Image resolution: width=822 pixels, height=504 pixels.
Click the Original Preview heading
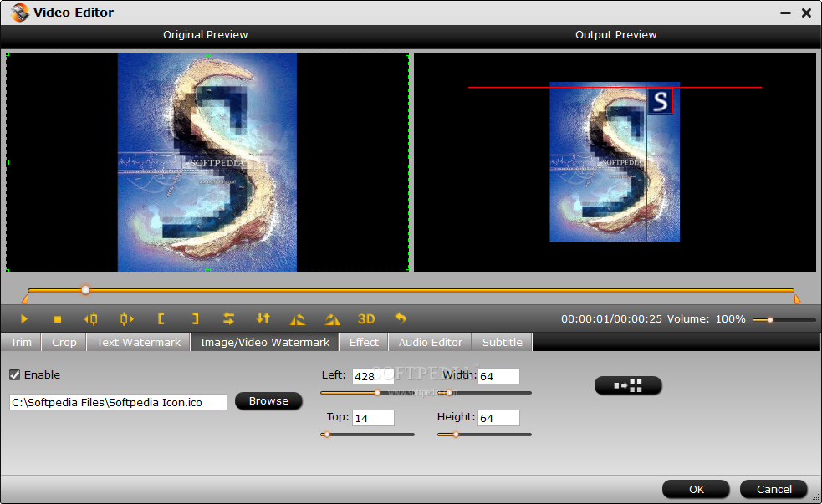point(205,34)
